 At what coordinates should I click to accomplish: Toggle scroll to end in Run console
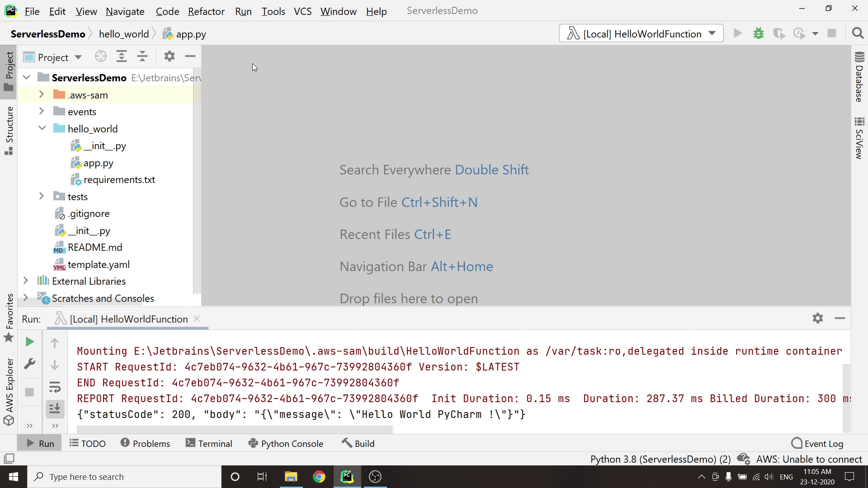[x=55, y=409]
